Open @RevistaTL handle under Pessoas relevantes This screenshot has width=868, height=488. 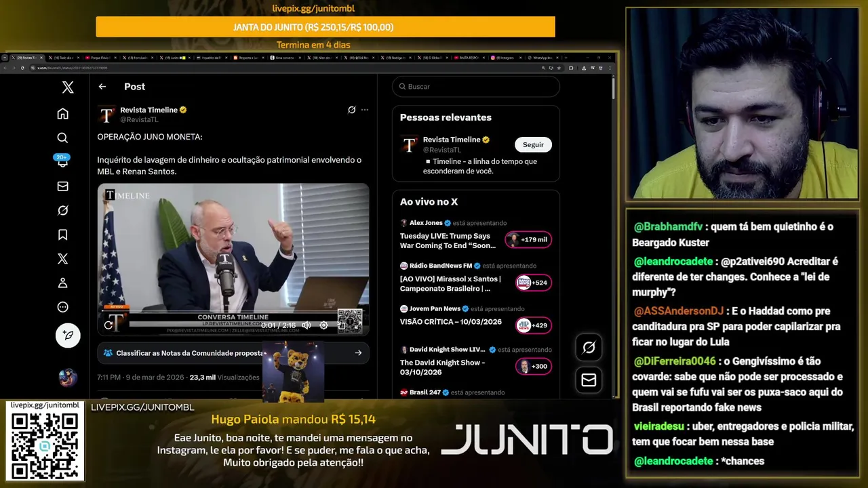coord(441,150)
